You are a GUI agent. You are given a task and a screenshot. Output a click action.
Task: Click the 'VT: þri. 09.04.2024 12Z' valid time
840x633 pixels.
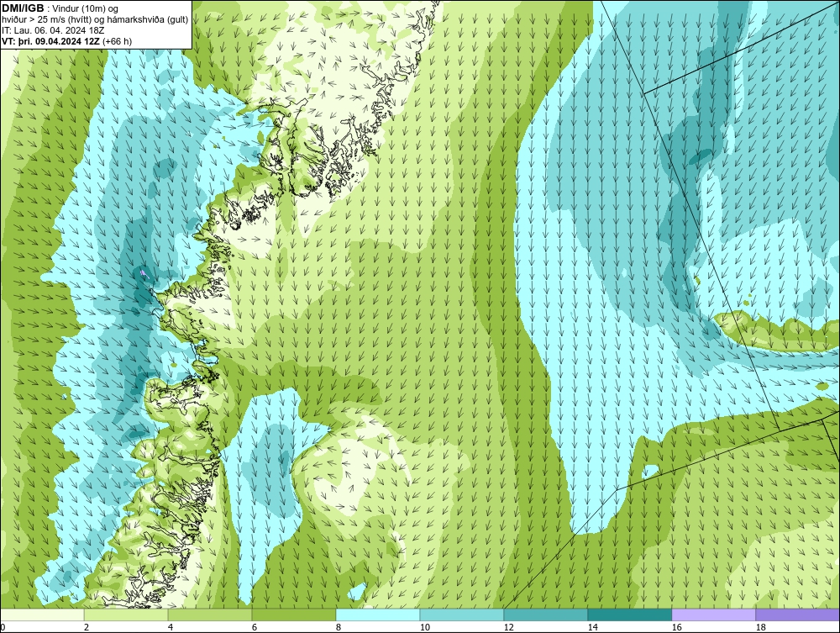coord(50,41)
